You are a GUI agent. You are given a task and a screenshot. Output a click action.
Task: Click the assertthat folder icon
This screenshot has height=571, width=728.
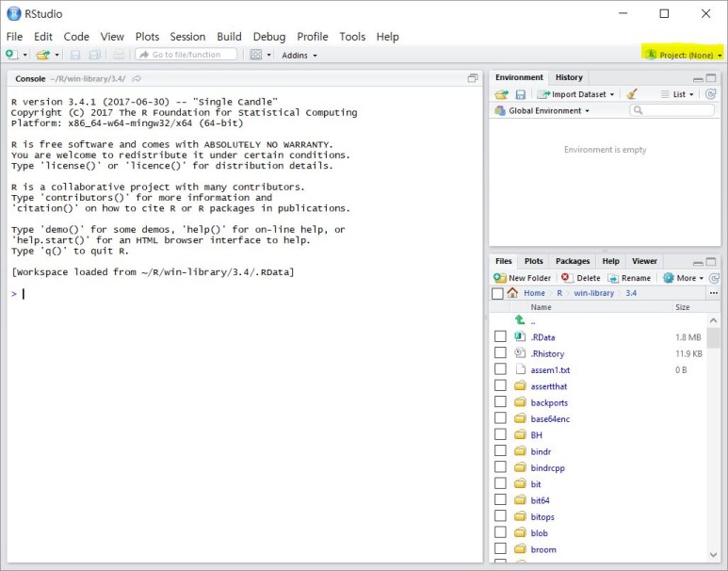(520, 385)
